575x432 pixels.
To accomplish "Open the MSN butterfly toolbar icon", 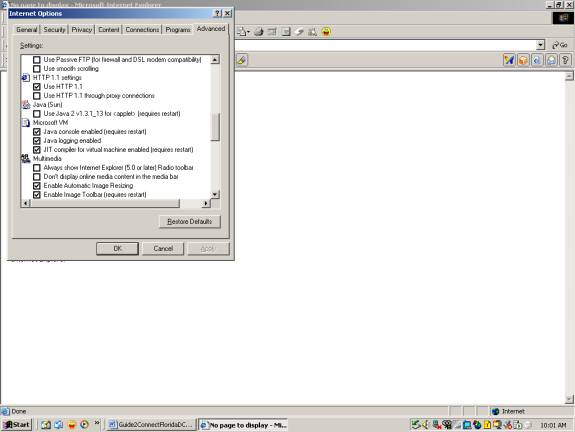I will pyautogui.click(x=509, y=60).
